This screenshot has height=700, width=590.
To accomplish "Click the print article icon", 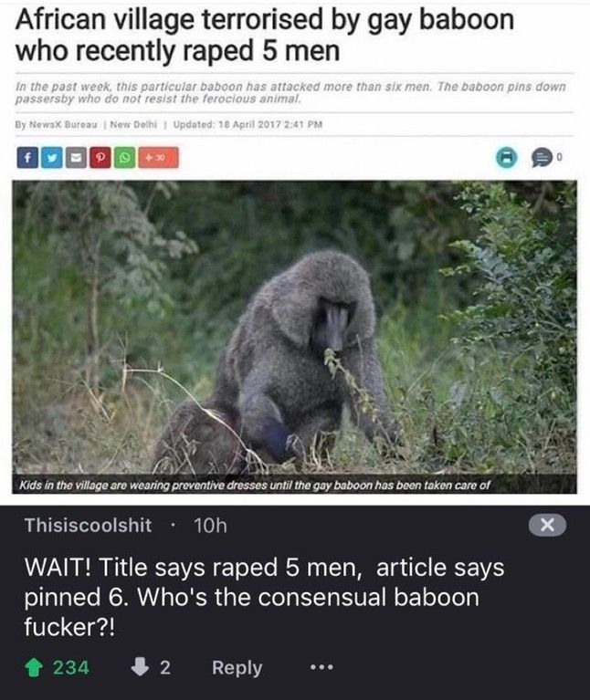I will [507, 158].
